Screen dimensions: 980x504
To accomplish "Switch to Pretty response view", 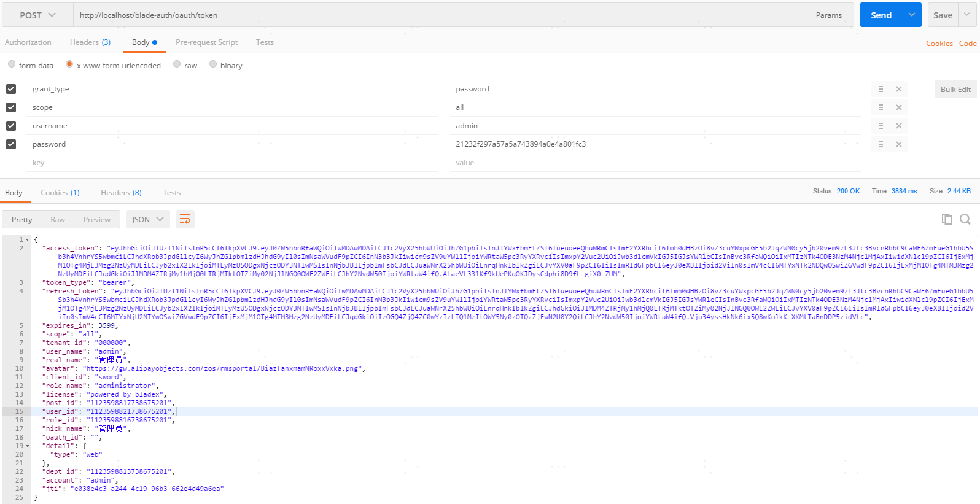I will (x=21, y=220).
